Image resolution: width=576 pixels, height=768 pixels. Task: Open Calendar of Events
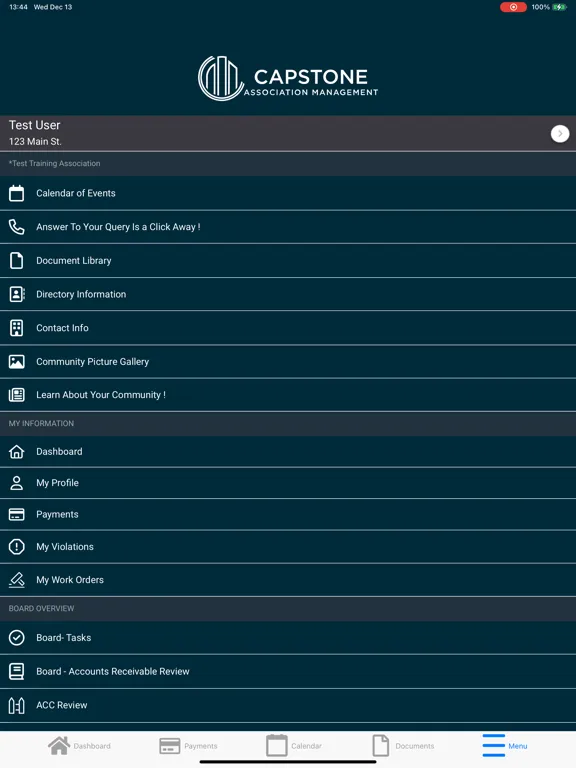288,193
